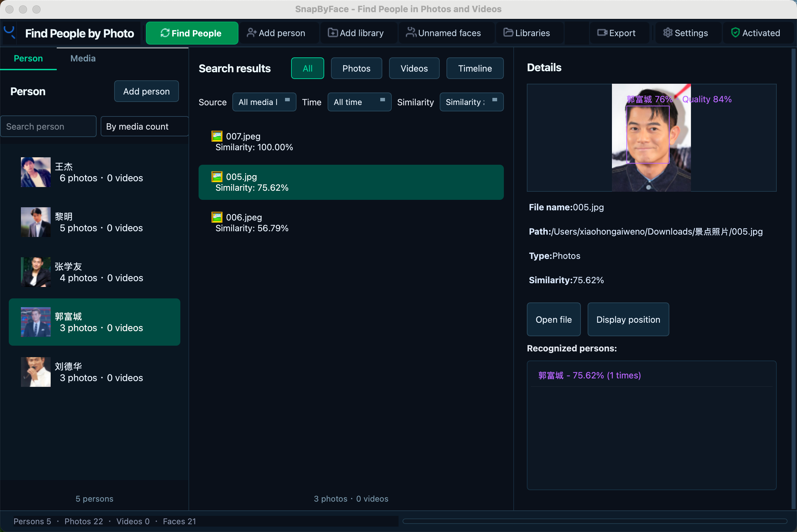
Task: Select person 郭富城 with 3 photos
Action: click(x=95, y=322)
